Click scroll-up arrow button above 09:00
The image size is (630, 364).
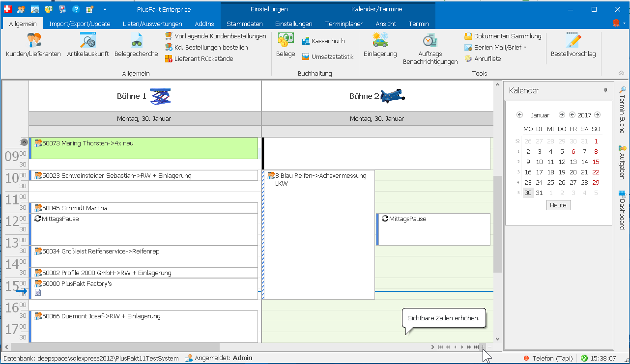coord(24,142)
